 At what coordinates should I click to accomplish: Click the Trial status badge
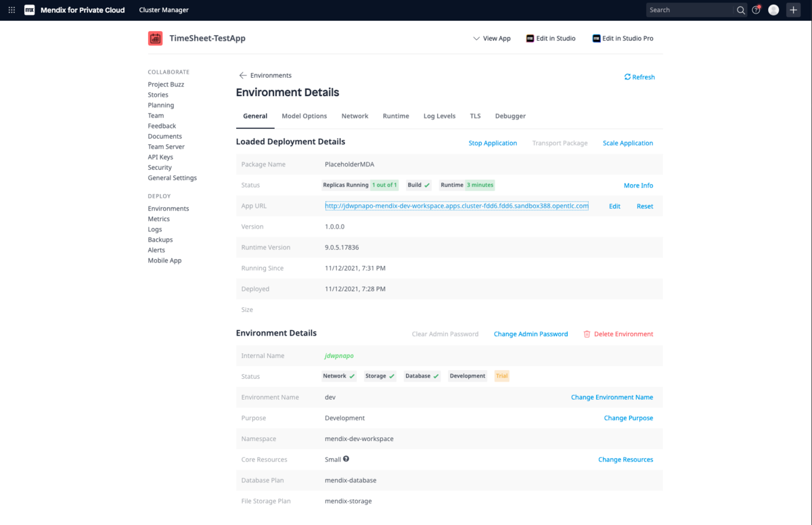(x=501, y=376)
